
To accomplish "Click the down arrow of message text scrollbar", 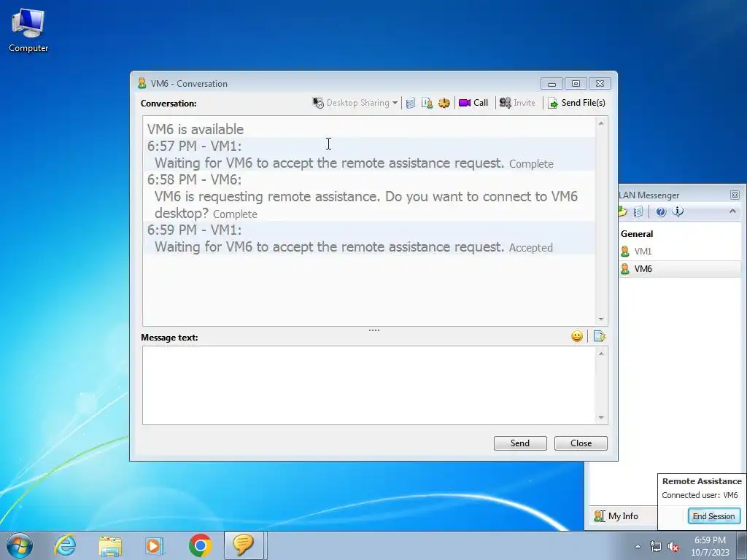I will pos(601,418).
